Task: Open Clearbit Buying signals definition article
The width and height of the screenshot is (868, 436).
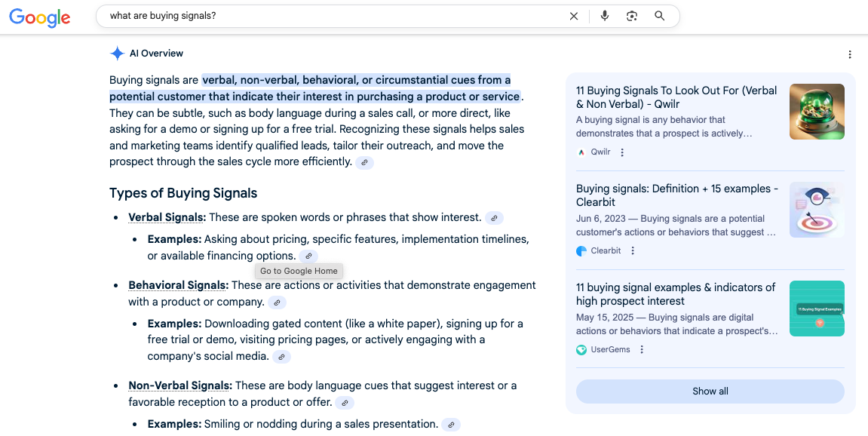Action: coord(676,195)
